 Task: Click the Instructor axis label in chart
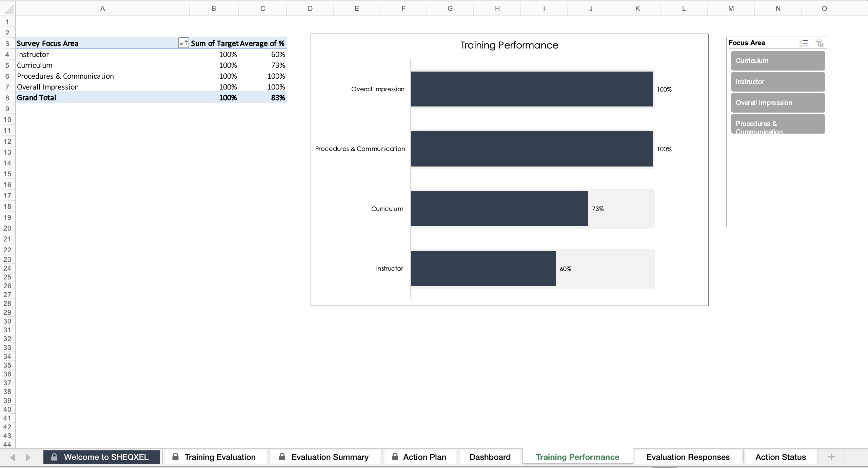click(389, 269)
